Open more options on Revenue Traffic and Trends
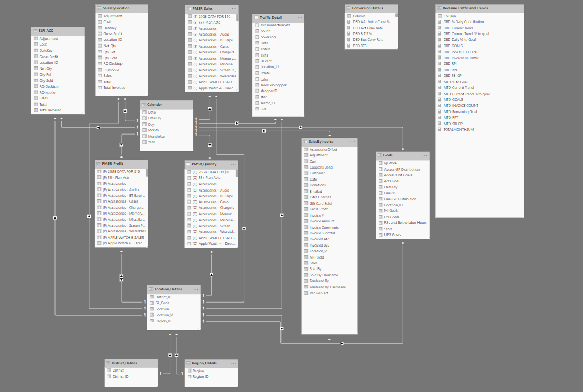The width and height of the screenshot is (583, 392). pyautogui.click(x=520, y=8)
